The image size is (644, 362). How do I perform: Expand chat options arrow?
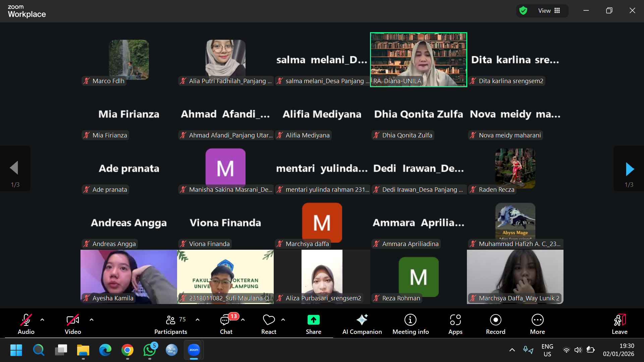point(243,320)
